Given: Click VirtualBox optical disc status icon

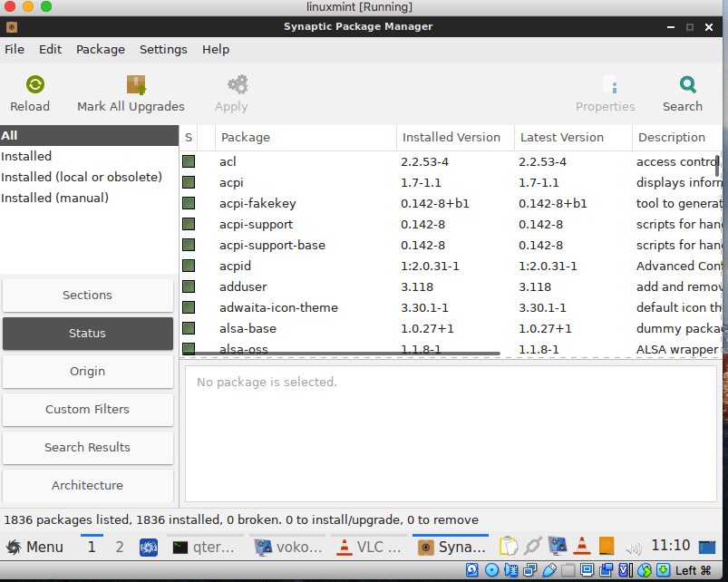Looking at the screenshot, I should pos(491,569).
